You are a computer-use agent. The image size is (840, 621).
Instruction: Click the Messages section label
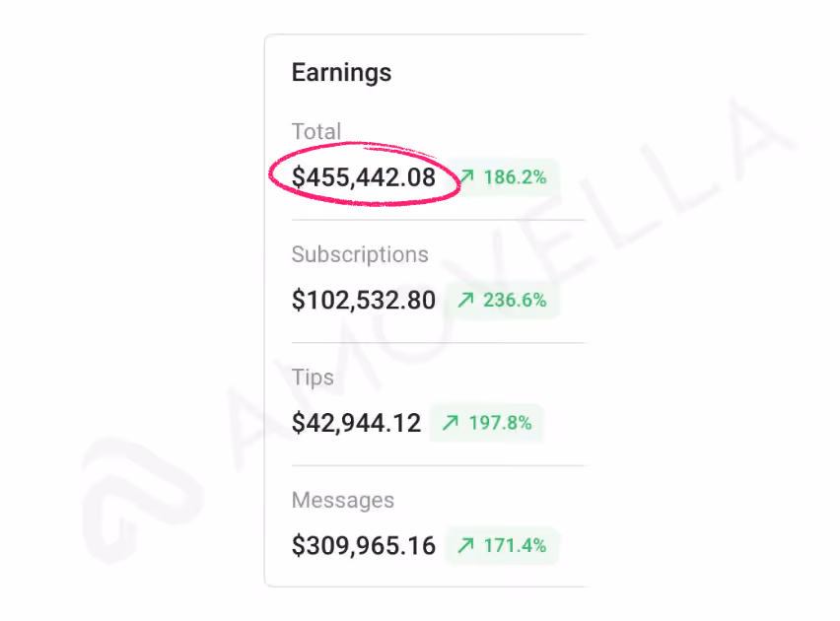coord(343,500)
